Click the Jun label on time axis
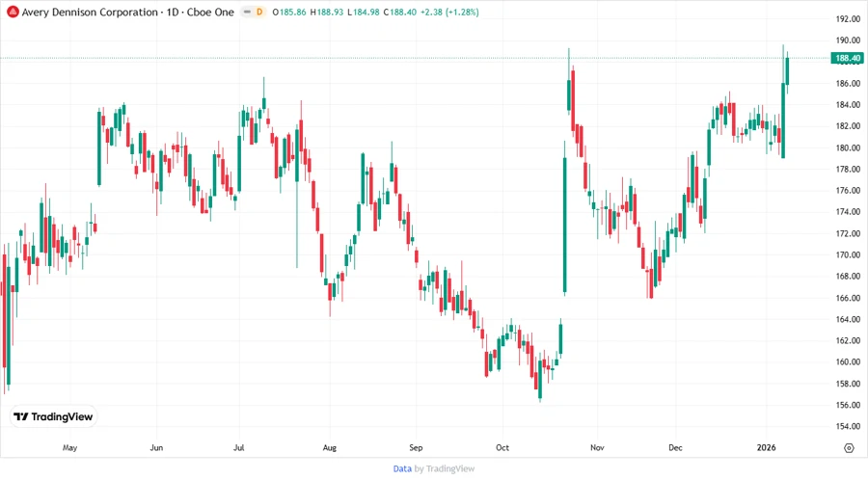This screenshot has height=480, width=868. pyautogui.click(x=156, y=447)
